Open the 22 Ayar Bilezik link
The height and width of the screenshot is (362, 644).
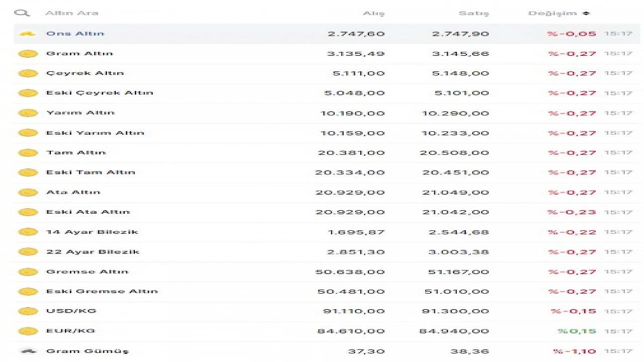pos(93,252)
